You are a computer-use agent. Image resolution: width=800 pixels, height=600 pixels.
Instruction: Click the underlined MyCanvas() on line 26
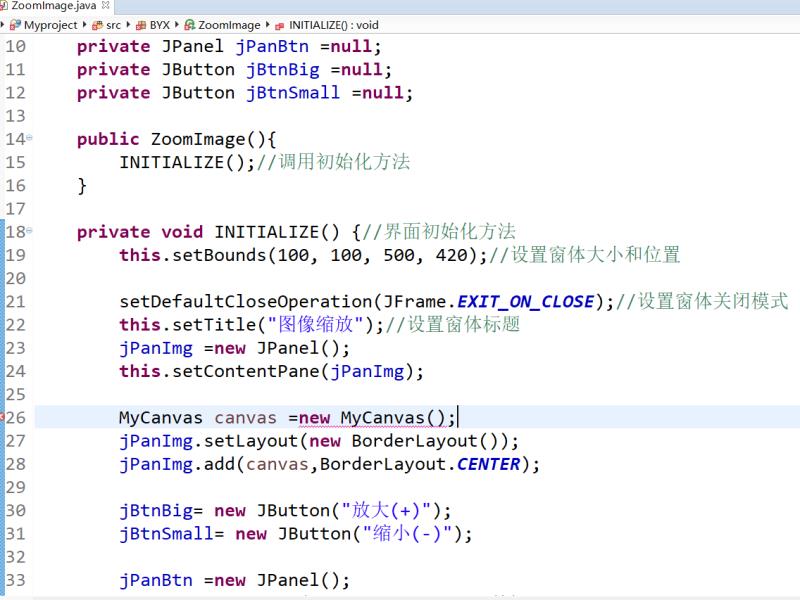tap(394, 418)
